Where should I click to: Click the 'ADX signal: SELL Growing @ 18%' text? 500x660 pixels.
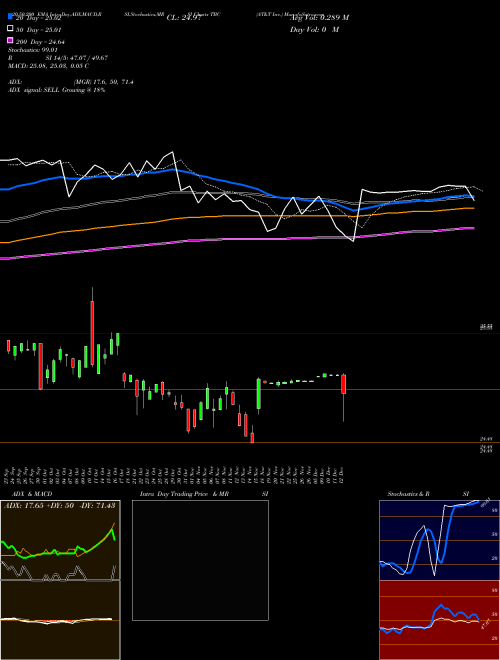(56, 90)
